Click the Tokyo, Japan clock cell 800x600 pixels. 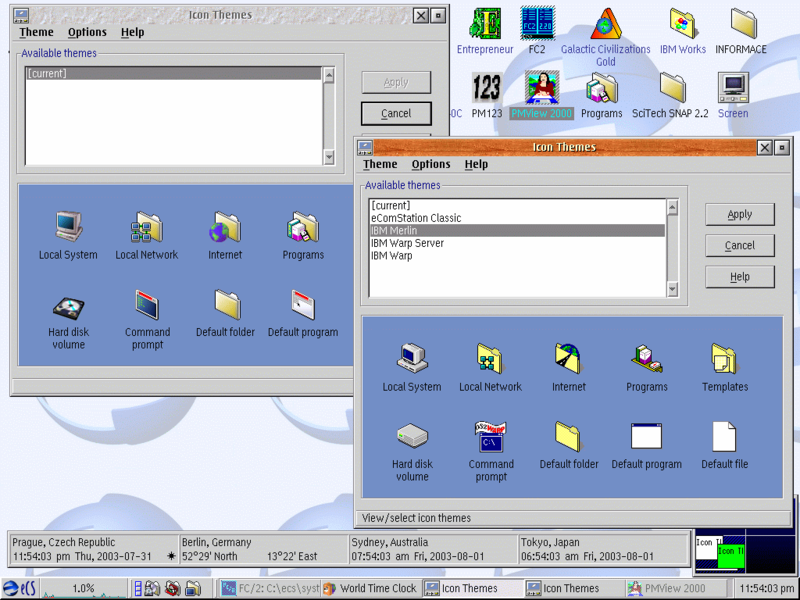604,549
